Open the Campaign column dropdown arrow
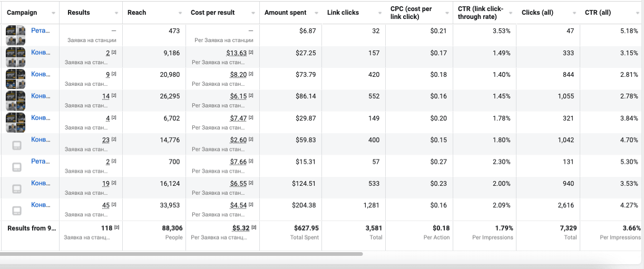Image resolution: width=644 pixels, height=269 pixels. pyautogui.click(x=54, y=13)
